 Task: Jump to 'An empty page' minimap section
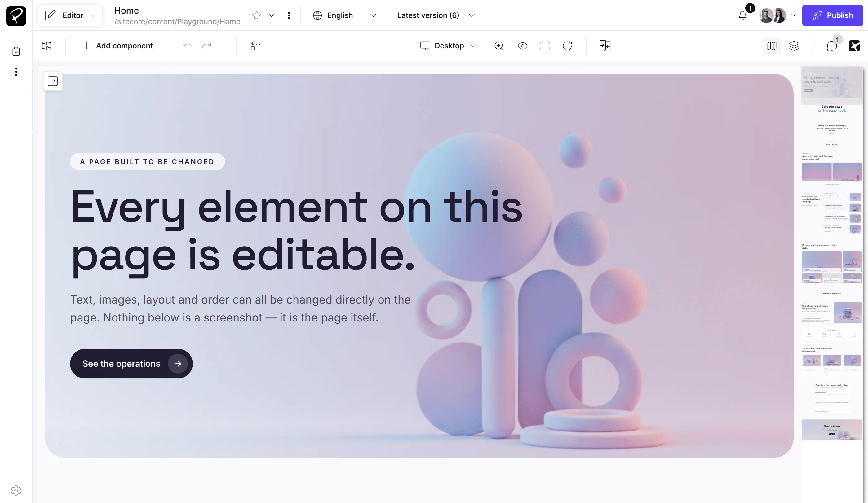coord(832,168)
